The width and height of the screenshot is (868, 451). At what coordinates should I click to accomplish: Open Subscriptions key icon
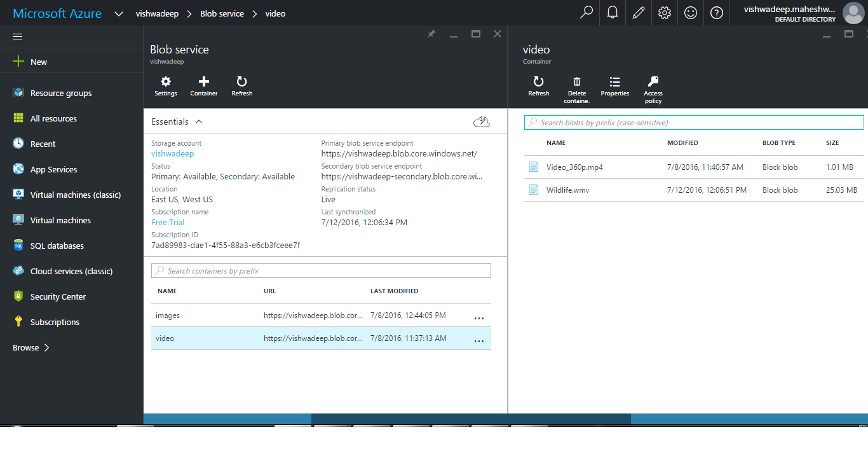18,322
